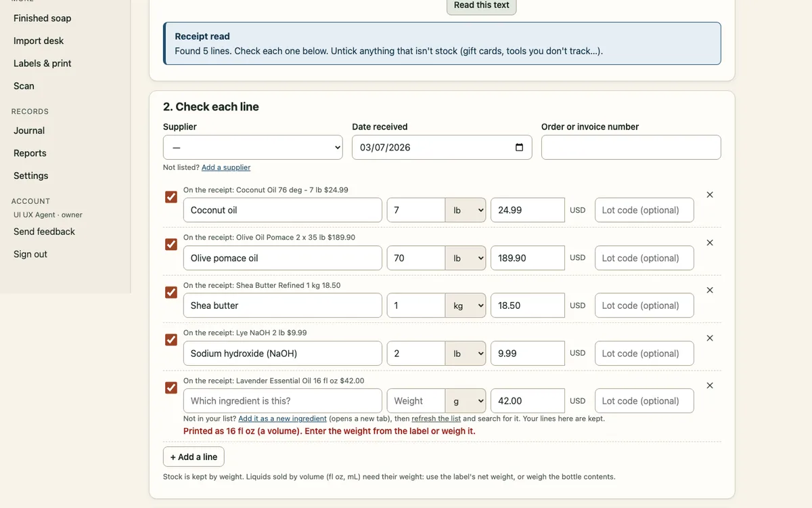Image resolution: width=812 pixels, height=508 pixels.
Task: Open Reports in sidebar
Action: point(30,153)
